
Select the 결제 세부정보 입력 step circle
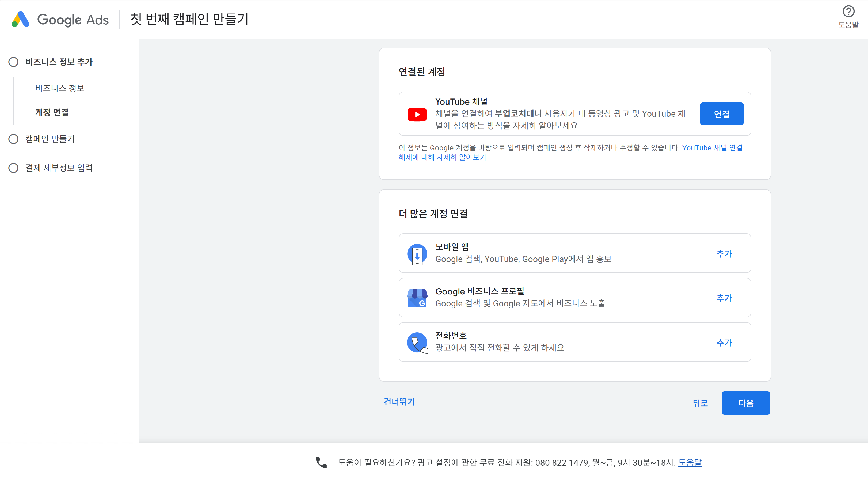13,168
